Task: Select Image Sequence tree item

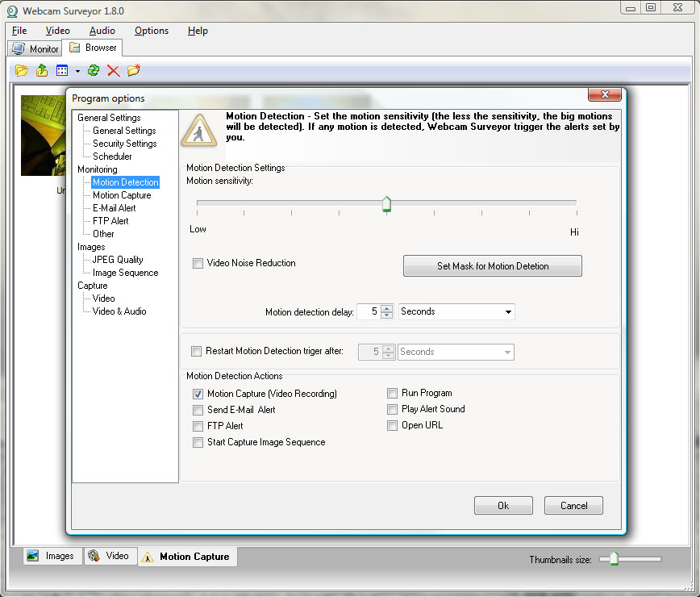Action: pyautogui.click(x=126, y=273)
